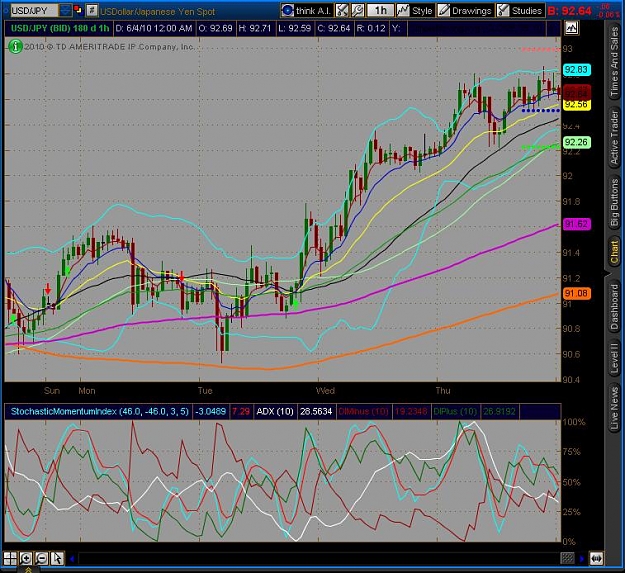Click the green info icon on the chart

(x=15, y=47)
